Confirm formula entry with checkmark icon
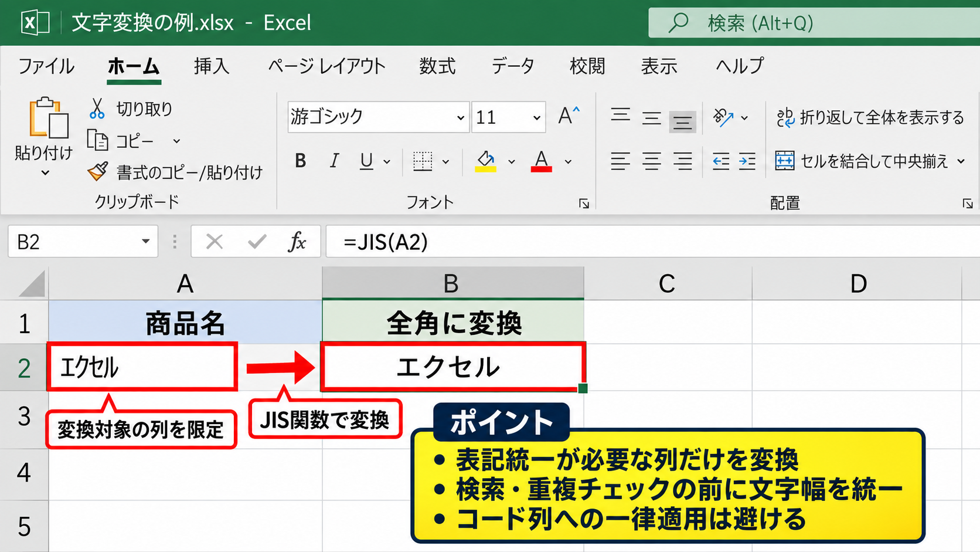The image size is (980, 552). [257, 241]
